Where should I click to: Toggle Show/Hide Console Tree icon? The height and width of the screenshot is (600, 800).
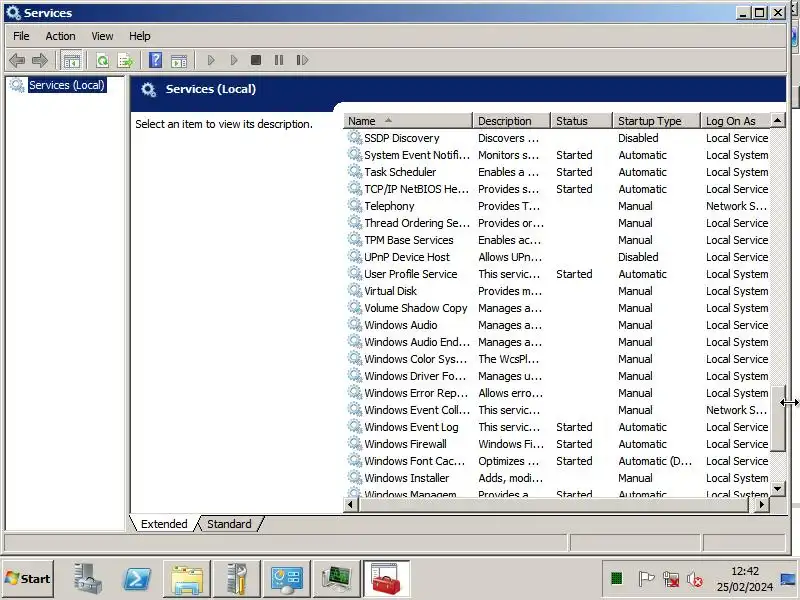click(x=71, y=61)
